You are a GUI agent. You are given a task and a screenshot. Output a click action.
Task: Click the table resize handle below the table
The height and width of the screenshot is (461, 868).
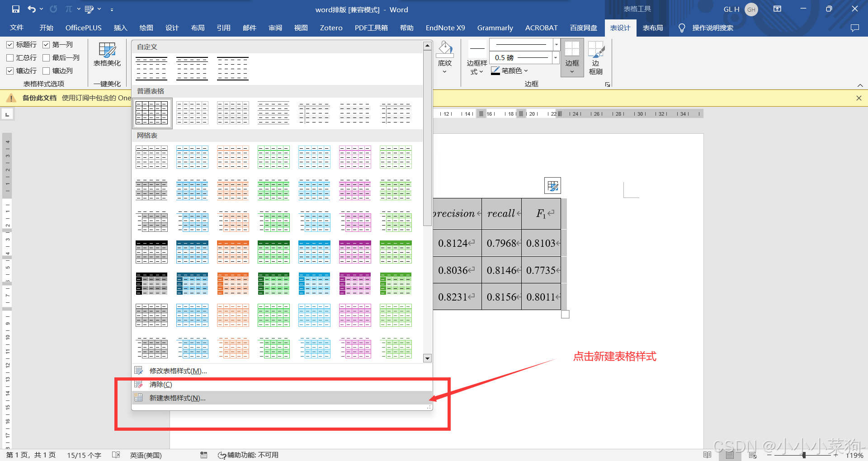[x=565, y=314]
